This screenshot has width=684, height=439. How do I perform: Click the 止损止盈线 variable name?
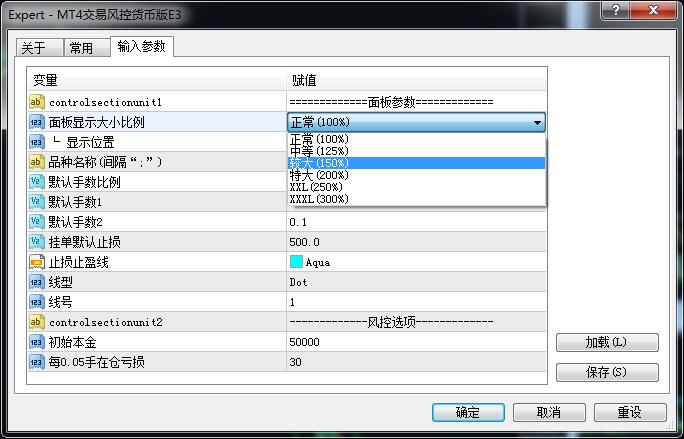[79, 262]
